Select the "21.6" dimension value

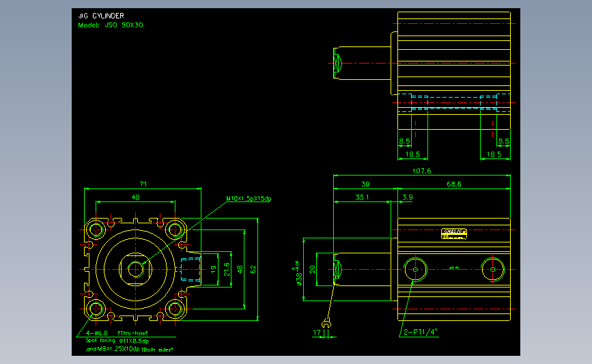[227, 269]
